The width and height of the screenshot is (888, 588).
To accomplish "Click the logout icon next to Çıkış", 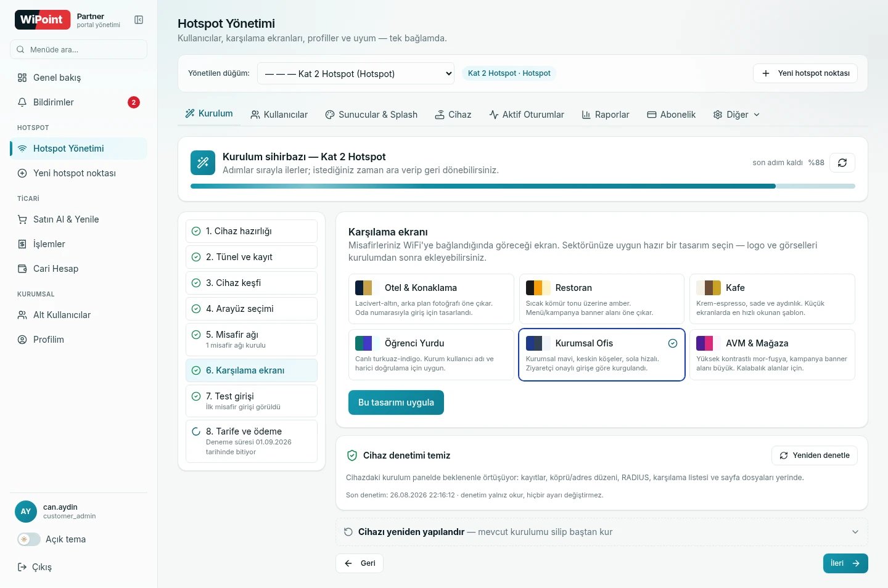I will pyautogui.click(x=22, y=567).
